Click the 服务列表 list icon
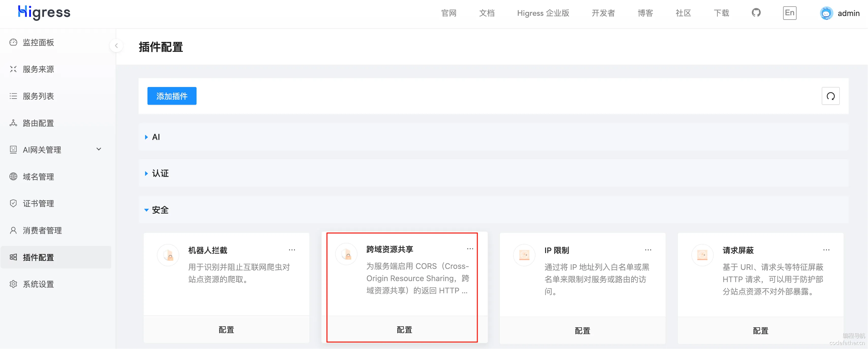The height and width of the screenshot is (349, 868). [x=13, y=96]
